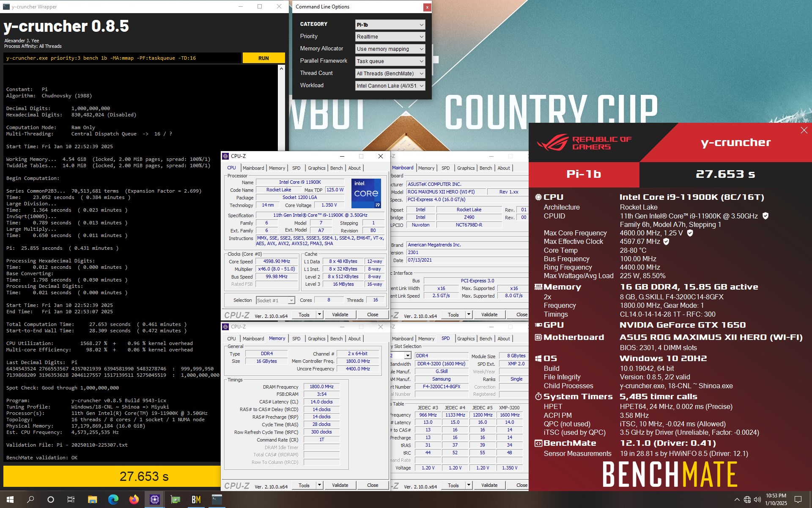Click Close button in the top-left CPU-Z window
This screenshot has width=812, height=508.
coord(373,315)
